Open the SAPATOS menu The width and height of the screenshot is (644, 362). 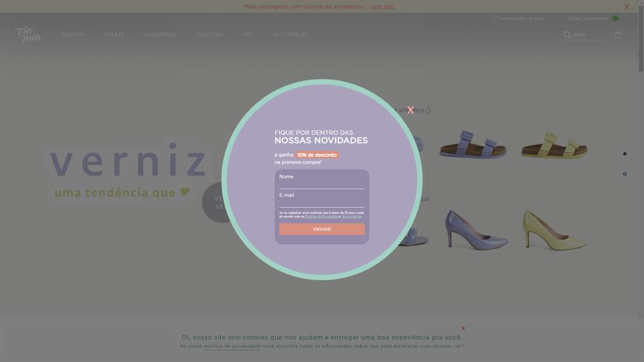click(72, 34)
